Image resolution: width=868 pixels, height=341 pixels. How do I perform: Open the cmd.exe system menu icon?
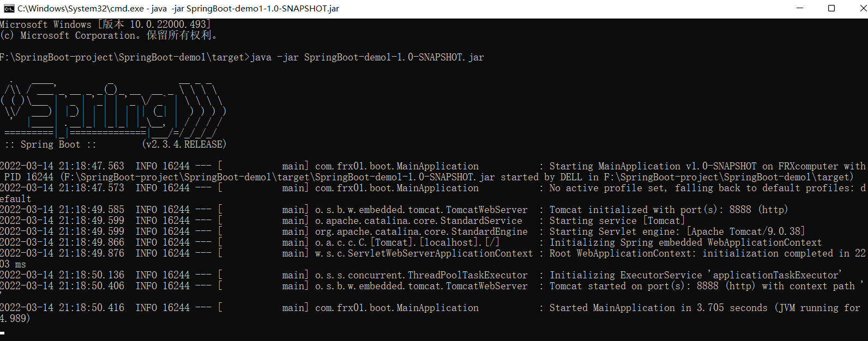(x=9, y=8)
